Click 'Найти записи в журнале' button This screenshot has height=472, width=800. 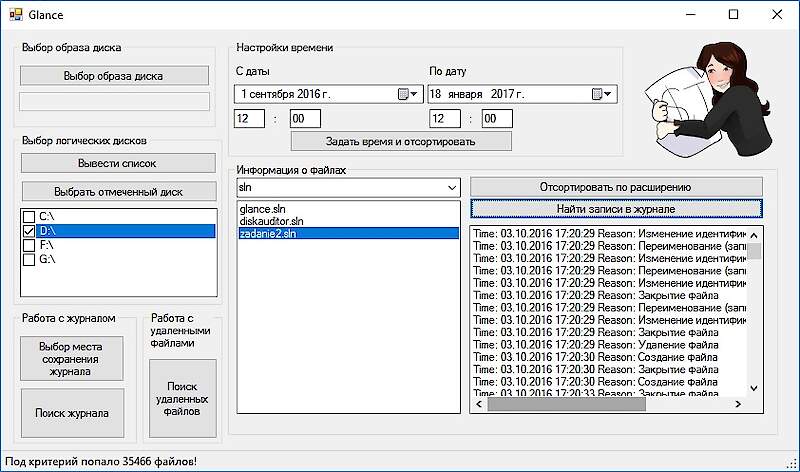pyautogui.click(x=616, y=209)
